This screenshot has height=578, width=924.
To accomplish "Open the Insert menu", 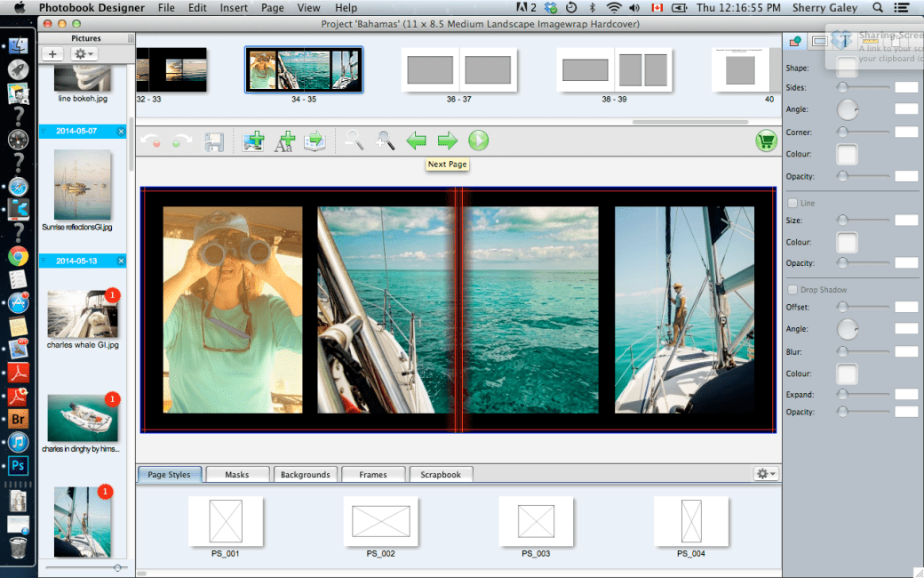I will point(234,8).
